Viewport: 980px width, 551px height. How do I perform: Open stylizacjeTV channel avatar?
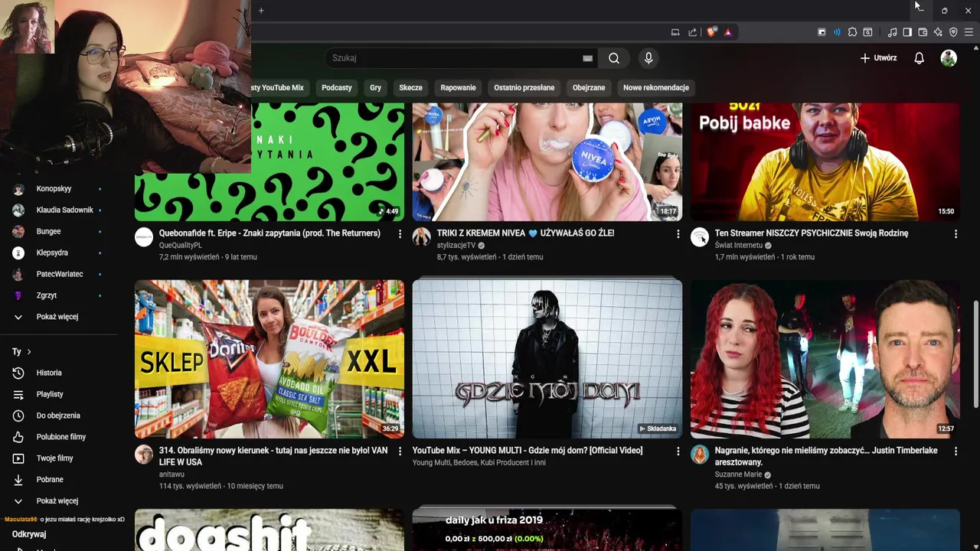[422, 237]
